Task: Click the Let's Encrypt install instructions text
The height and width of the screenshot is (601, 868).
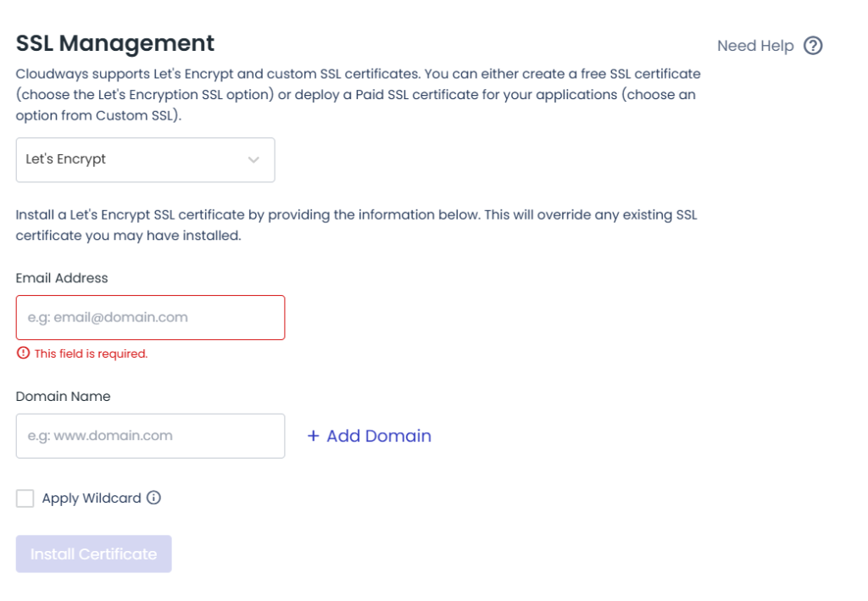Action: 356,225
